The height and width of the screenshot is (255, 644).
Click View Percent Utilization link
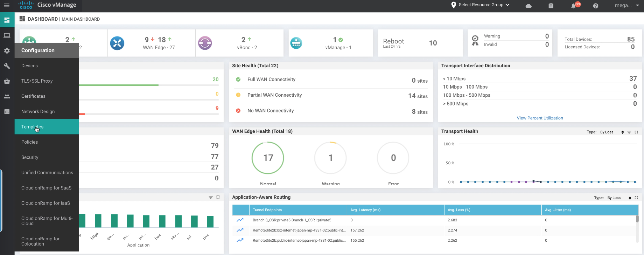540,118
